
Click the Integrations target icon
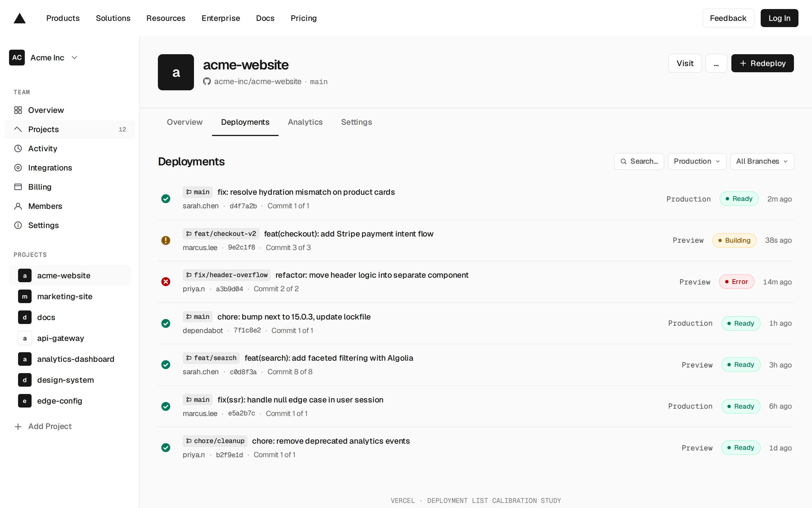click(18, 168)
